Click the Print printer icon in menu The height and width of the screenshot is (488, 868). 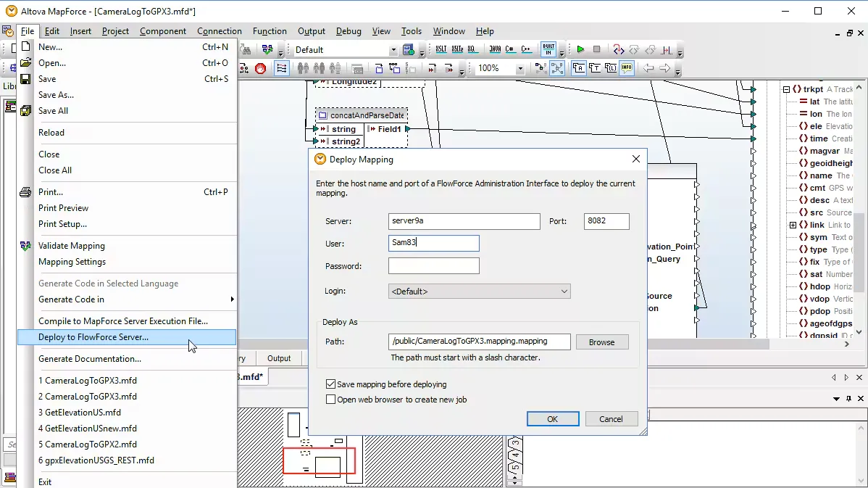25,192
